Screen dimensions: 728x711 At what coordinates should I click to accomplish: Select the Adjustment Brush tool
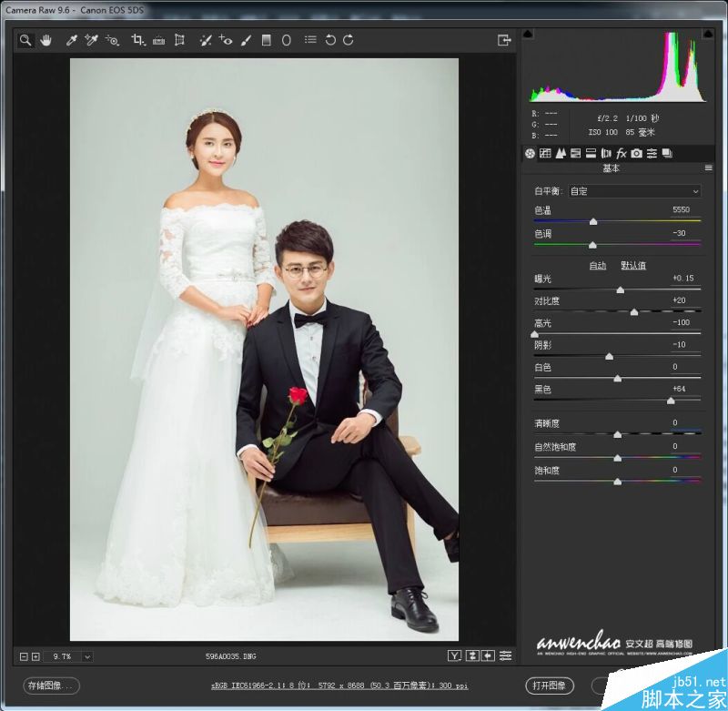[x=246, y=40]
